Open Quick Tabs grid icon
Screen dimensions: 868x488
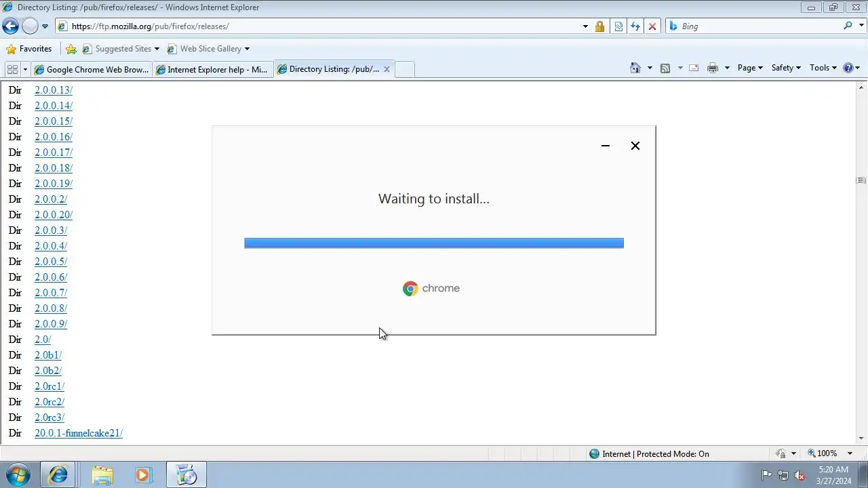(x=12, y=69)
